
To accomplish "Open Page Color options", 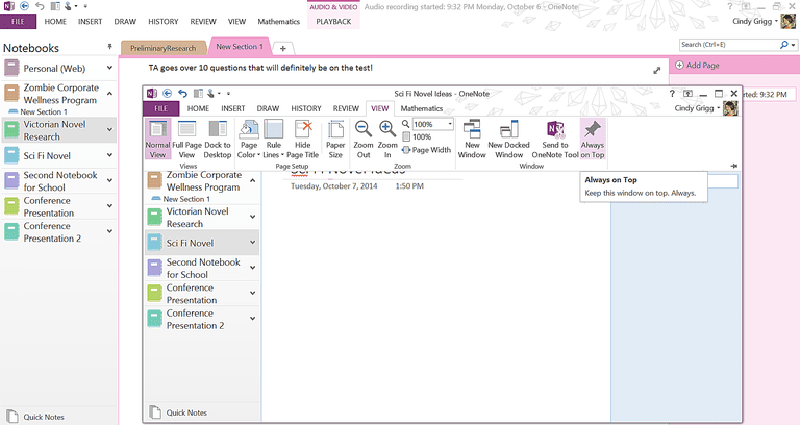I will tap(248, 139).
